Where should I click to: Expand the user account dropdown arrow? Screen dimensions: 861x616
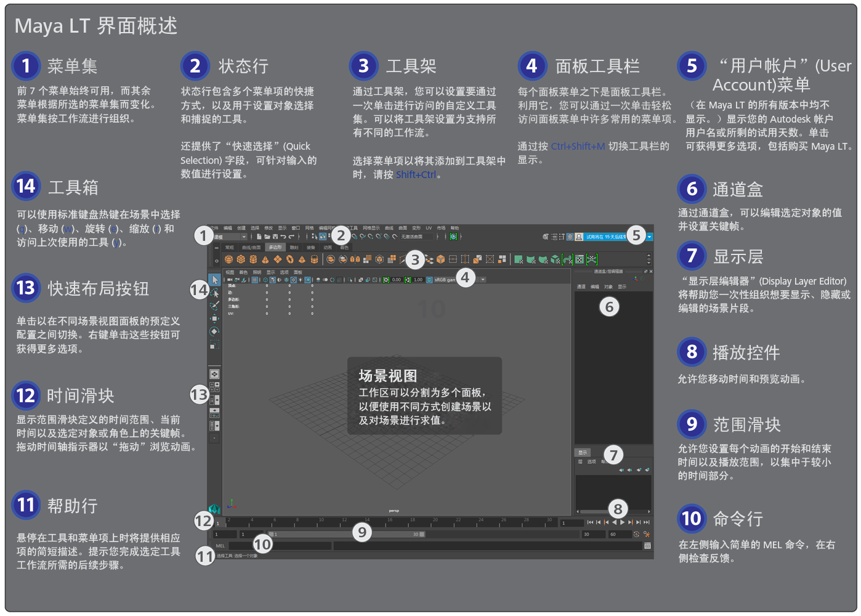click(649, 237)
